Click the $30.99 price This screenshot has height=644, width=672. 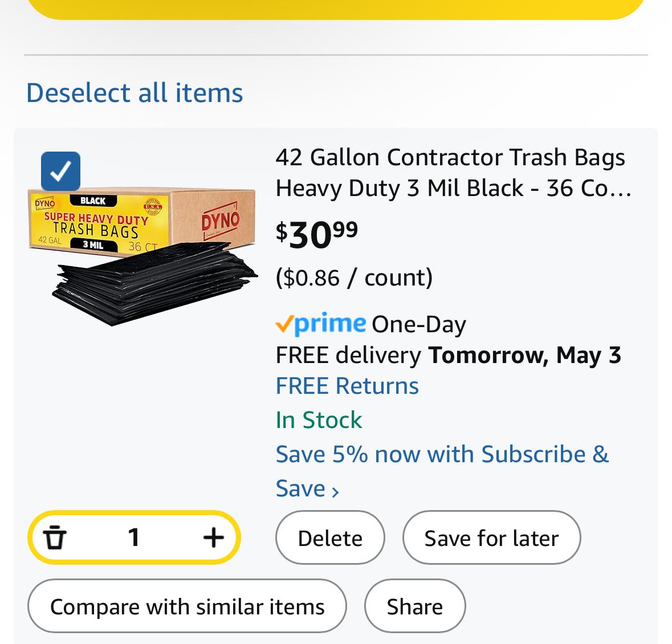317,234
